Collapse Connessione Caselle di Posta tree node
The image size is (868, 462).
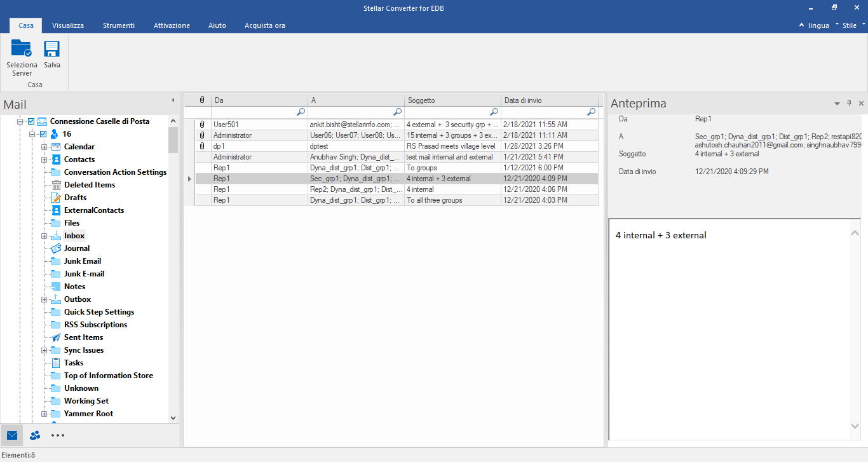[20, 121]
